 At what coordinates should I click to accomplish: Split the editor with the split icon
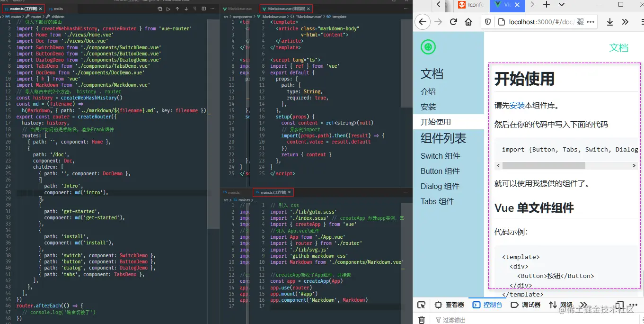pos(204,9)
